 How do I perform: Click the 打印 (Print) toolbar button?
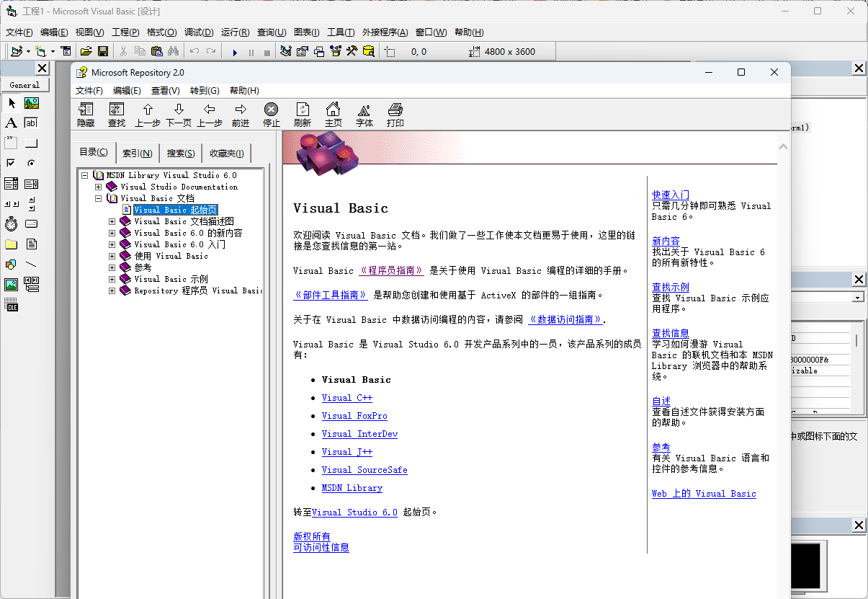click(395, 115)
